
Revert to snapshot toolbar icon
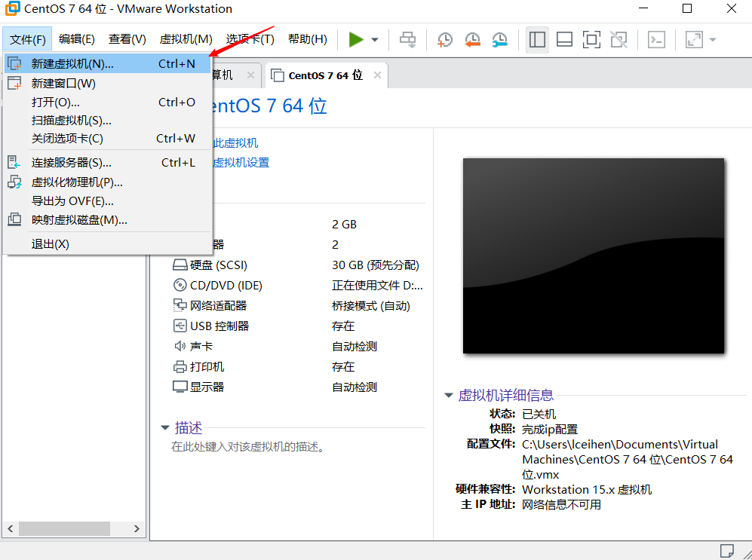472,40
